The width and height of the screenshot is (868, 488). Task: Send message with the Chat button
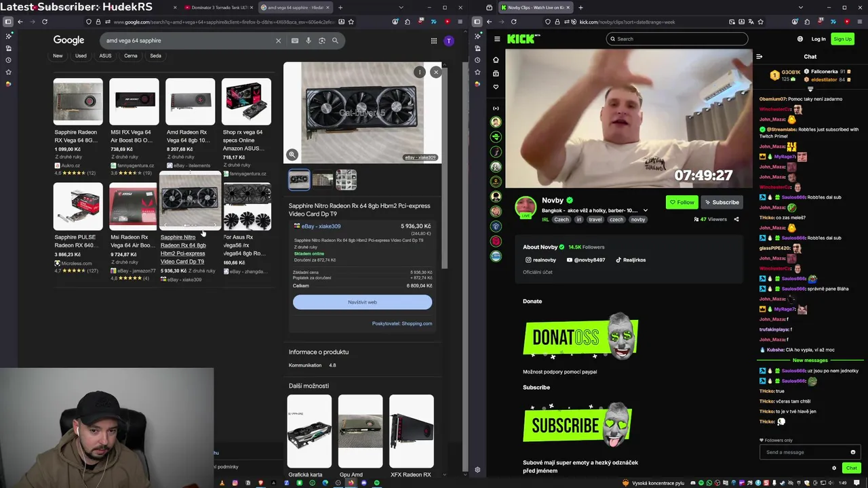852,468
